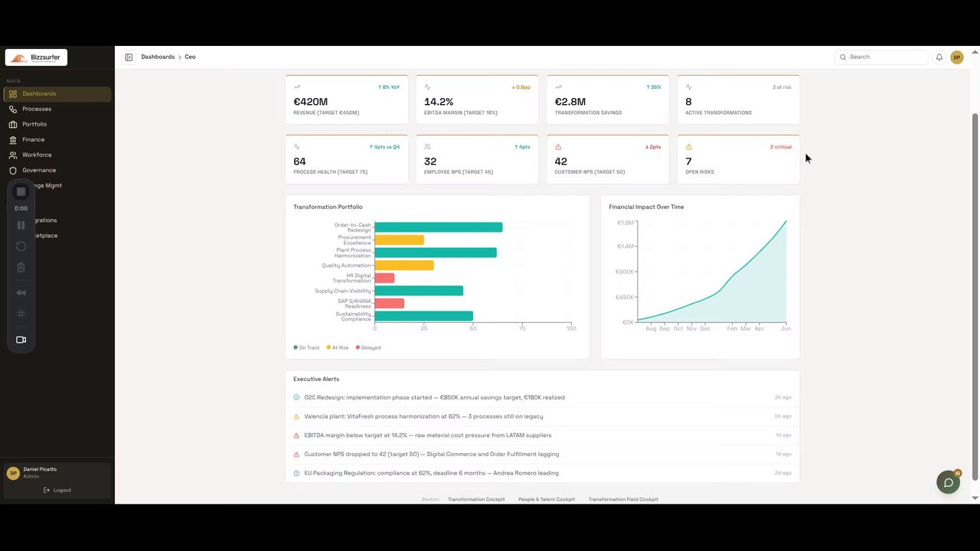Pause the recording
The image size is (980, 551).
21,225
